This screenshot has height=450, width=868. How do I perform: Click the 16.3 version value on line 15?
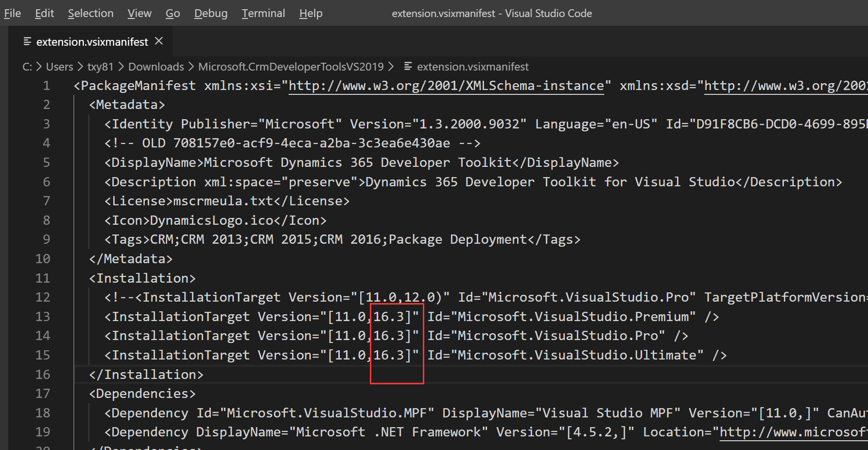point(389,355)
